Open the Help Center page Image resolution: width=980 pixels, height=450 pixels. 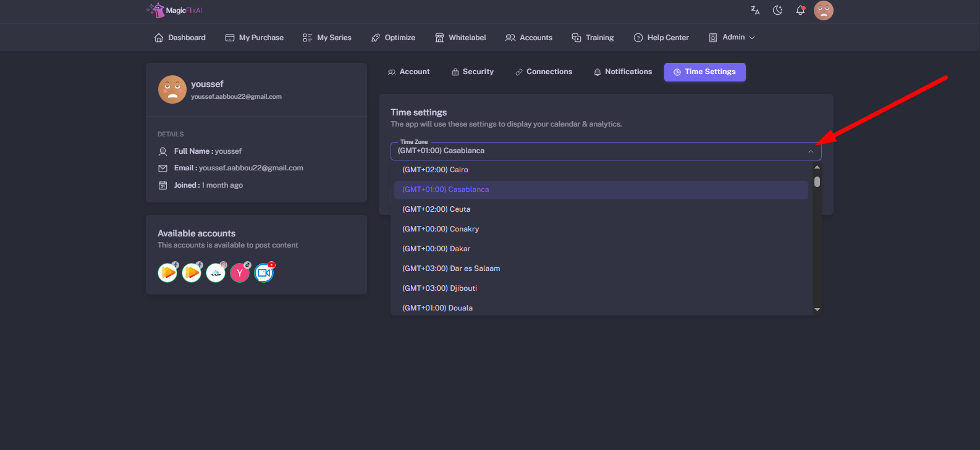point(661,38)
